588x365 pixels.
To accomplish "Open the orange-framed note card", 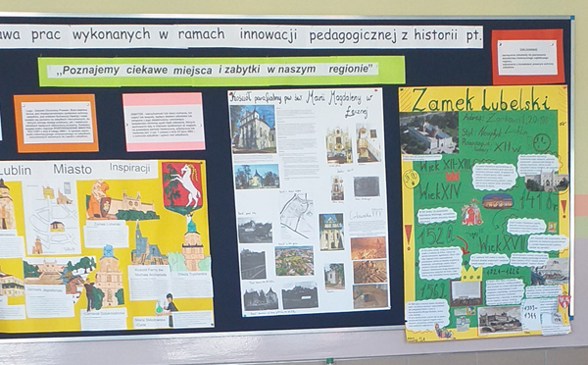I will click(x=56, y=123).
